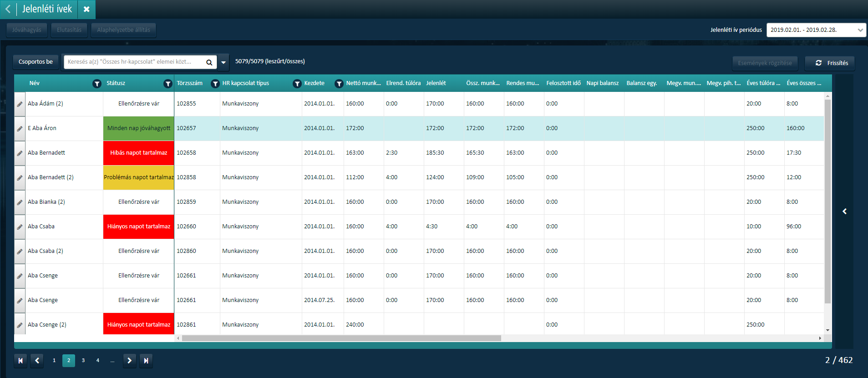
Task: Select page 2 in pagination
Action: [x=69, y=360]
